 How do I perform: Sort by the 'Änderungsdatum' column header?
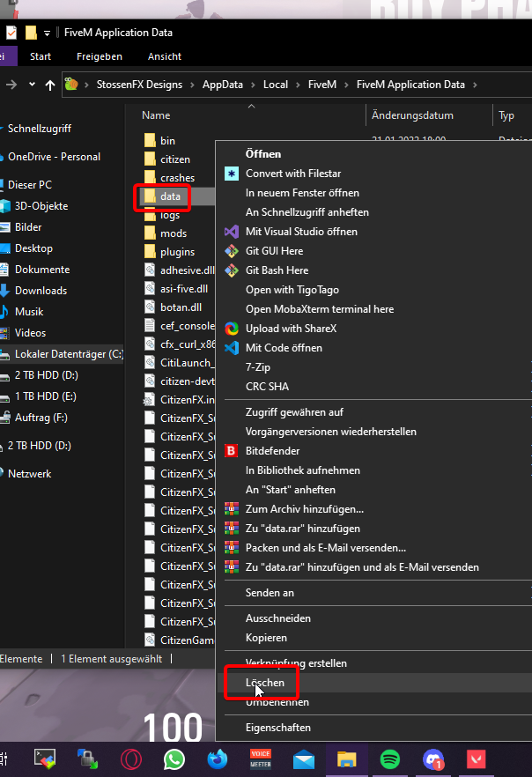pos(412,115)
